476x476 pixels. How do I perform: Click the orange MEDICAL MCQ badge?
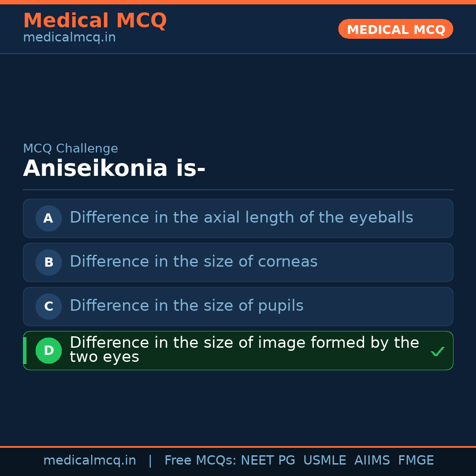(395, 29)
